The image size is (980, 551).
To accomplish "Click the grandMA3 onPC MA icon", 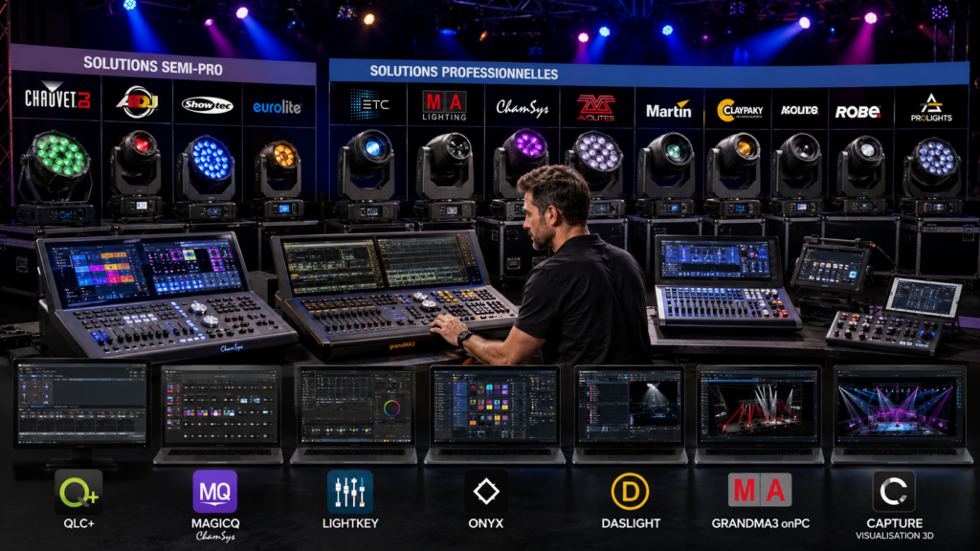I will 760,490.
